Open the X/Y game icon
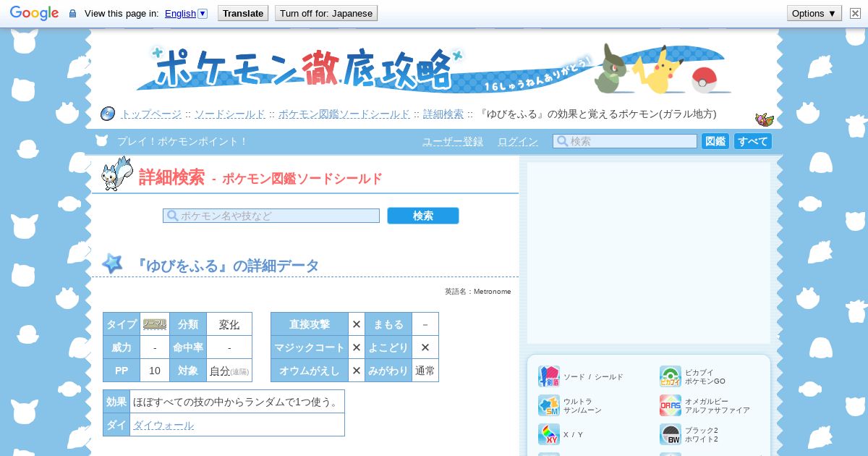868x456 pixels. [x=549, y=434]
